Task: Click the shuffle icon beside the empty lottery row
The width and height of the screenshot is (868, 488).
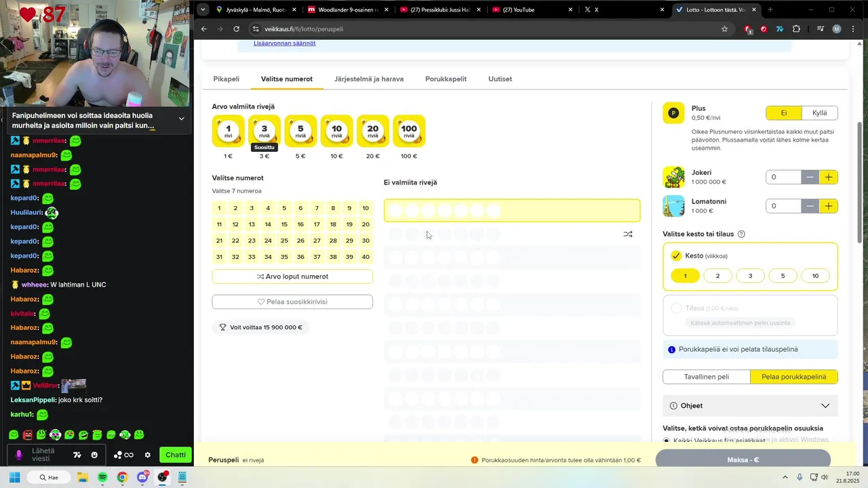Action: tap(627, 235)
